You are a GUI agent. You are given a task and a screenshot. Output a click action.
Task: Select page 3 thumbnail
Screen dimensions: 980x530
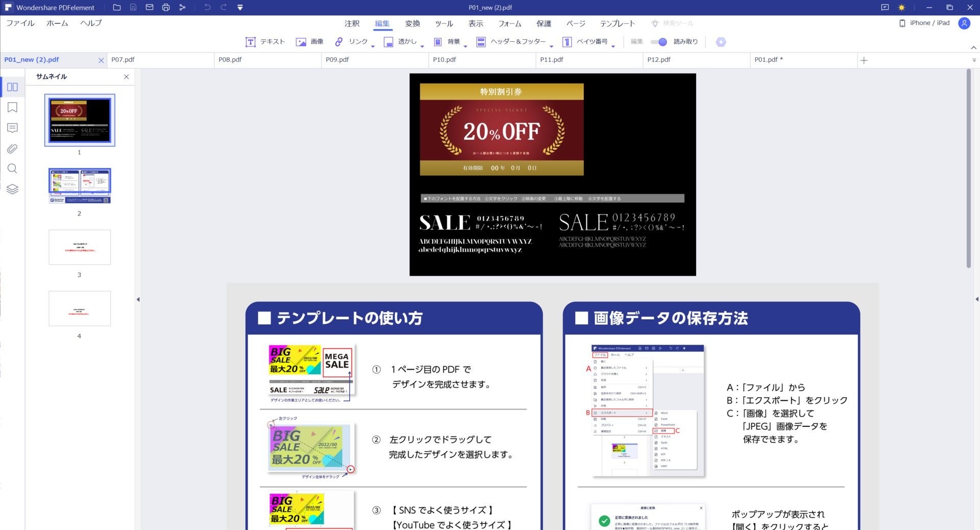(80, 247)
